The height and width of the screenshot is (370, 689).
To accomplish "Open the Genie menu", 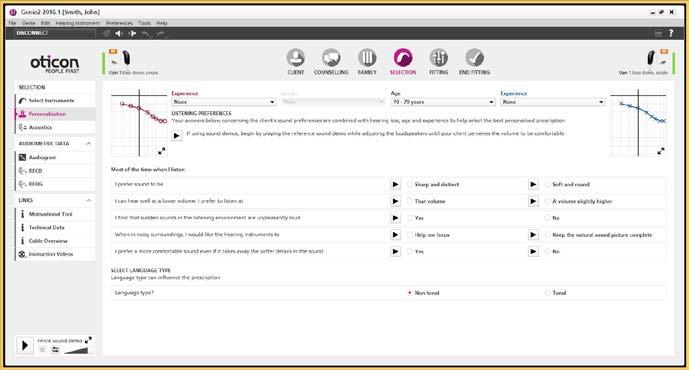I will pyautogui.click(x=28, y=23).
